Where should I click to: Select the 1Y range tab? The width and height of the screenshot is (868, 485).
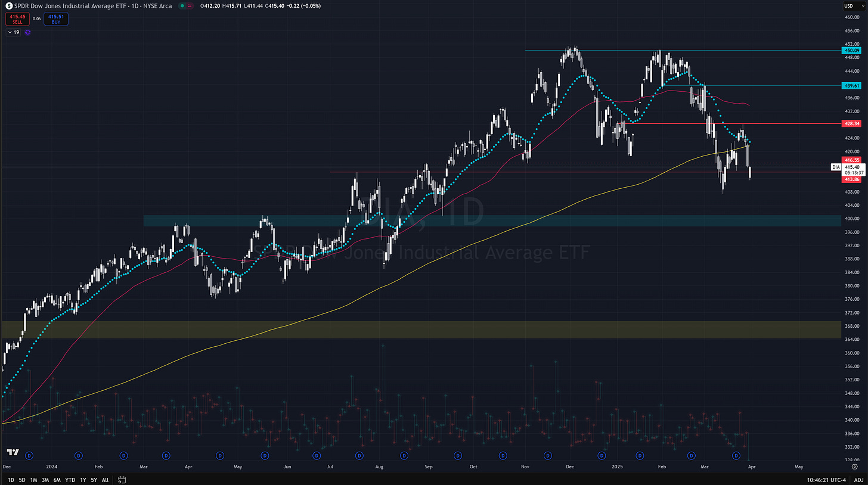click(x=83, y=479)
